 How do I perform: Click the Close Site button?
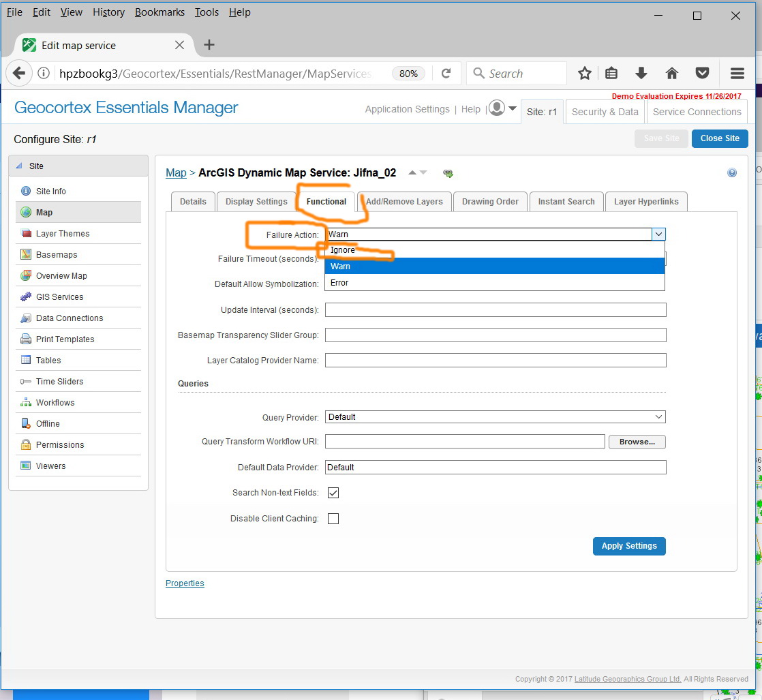tap(719, 138)
